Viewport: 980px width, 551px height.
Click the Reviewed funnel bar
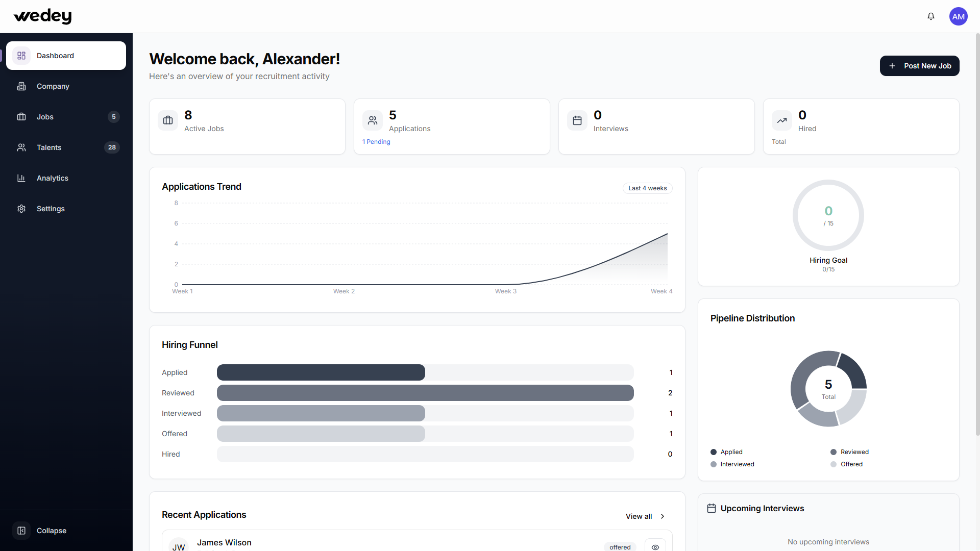point(425,393)
